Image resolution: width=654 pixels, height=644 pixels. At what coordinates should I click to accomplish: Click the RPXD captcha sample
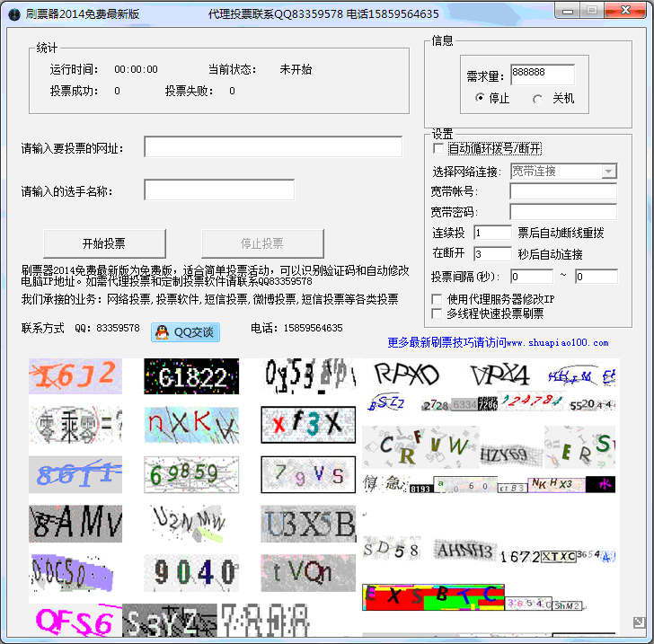coord(407,374)
